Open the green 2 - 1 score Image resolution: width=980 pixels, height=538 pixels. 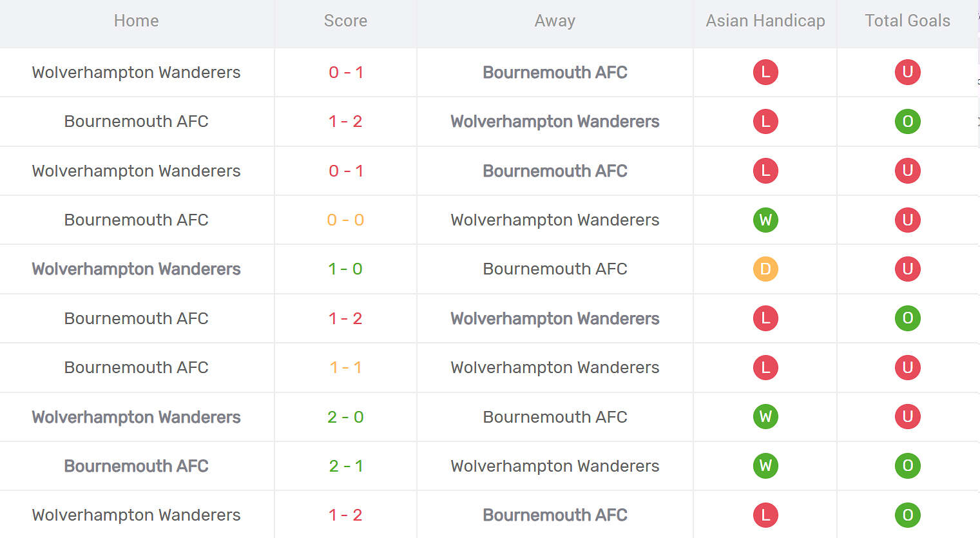click(345, 466)
